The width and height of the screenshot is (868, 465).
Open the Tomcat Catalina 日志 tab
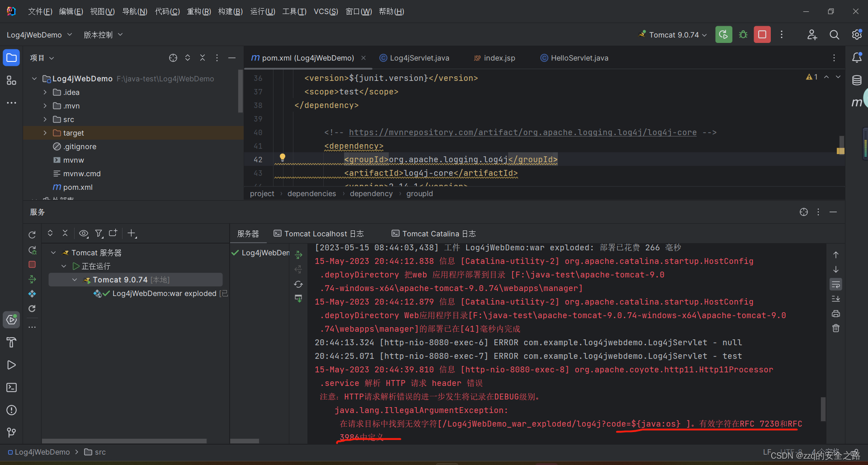click(434, 234)
